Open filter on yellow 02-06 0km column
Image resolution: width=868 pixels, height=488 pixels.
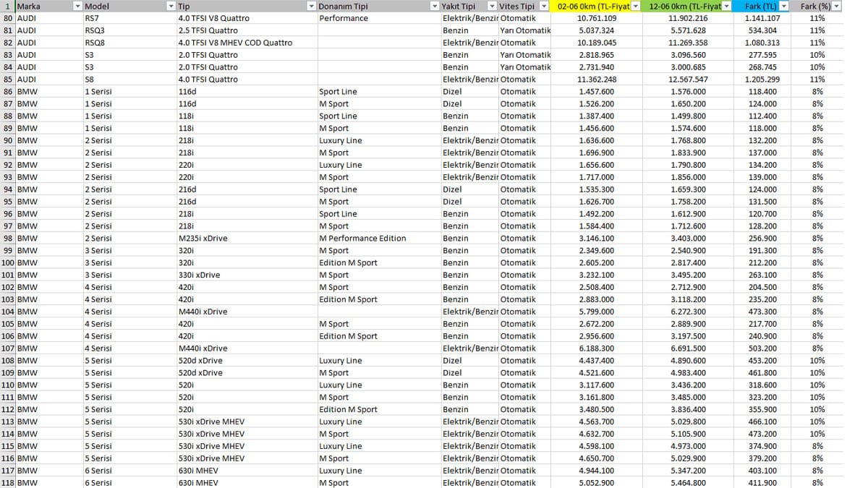(636, 7)
